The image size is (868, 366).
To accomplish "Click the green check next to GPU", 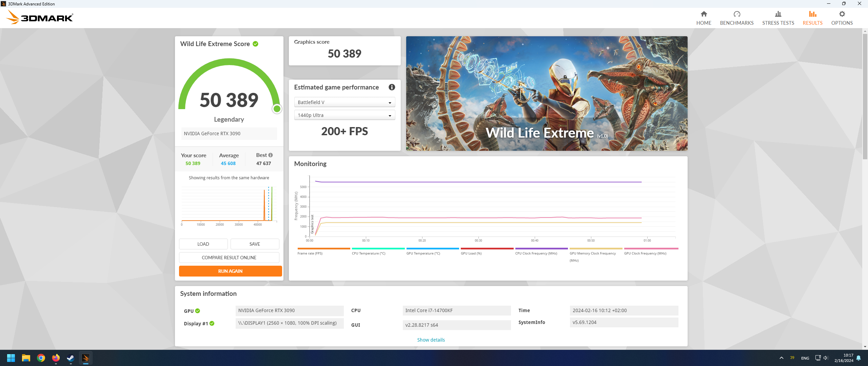I will click(x=198, y=311).
